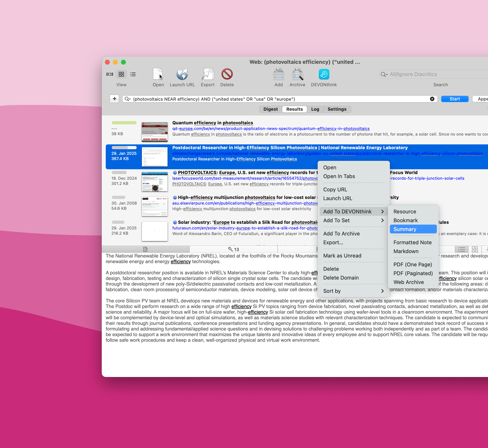Clear the query with the X icon
The width and height of the screenshot is (488, 448).
pos(432,99)
